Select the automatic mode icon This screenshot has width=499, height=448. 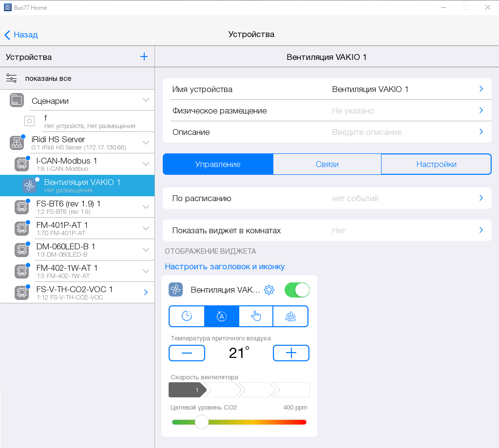[x=222, y=316]
